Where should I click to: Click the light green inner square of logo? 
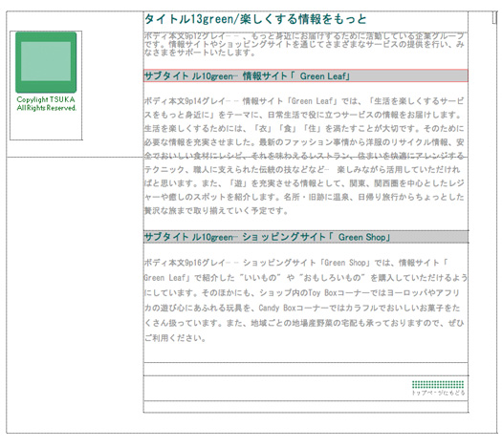pos(46,61)
